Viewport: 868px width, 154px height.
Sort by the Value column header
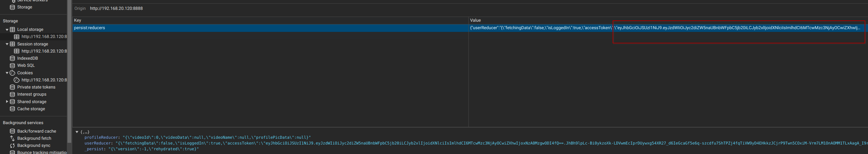475,20
